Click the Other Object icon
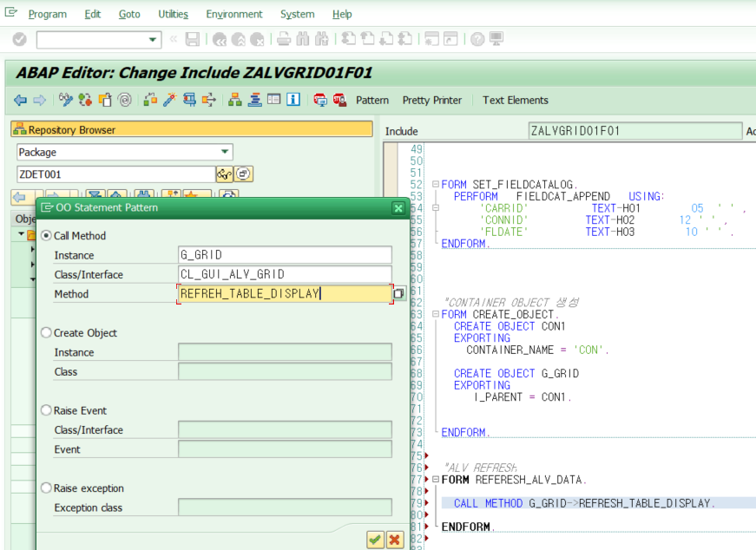Viewport: 756px width, 550px height. (105, 101)
